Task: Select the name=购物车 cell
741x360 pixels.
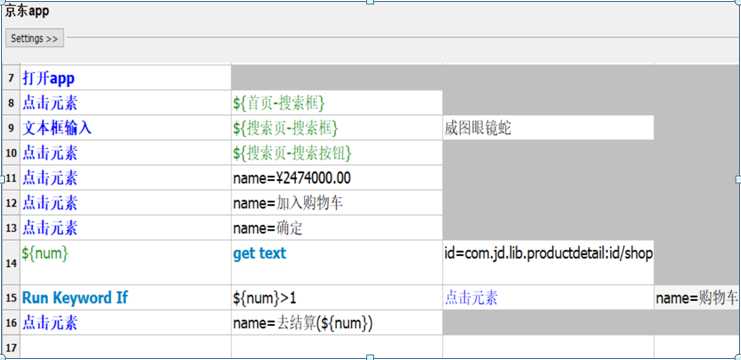Action: [x=697, y=298]
